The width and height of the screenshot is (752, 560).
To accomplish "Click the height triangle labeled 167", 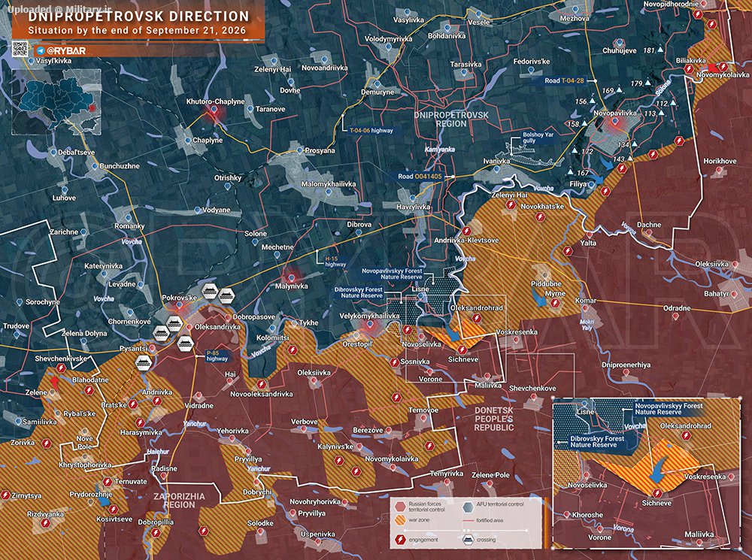I will coord(570,172).
